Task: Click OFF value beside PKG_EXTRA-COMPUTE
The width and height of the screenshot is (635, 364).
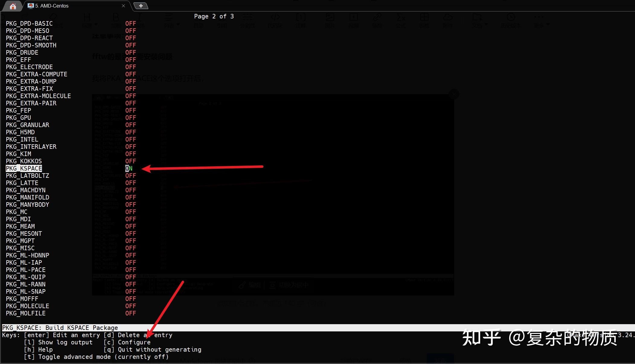Action: coord(131,74)
